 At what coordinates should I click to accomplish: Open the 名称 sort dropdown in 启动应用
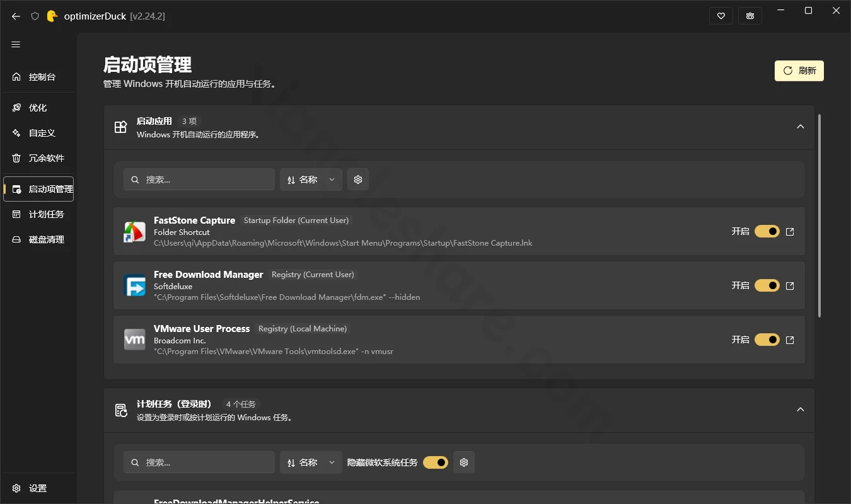[x=311, y=180]
